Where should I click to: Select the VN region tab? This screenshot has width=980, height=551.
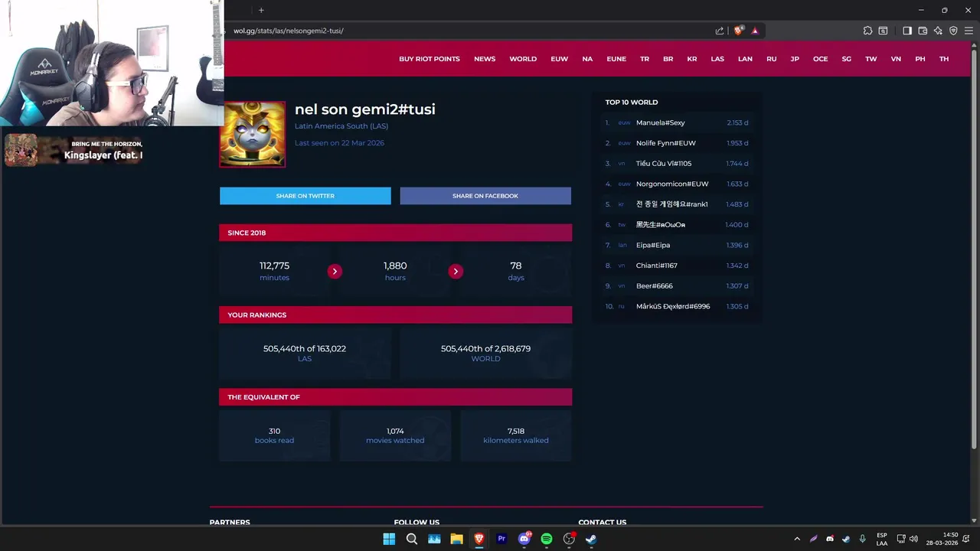pos(896,59)
